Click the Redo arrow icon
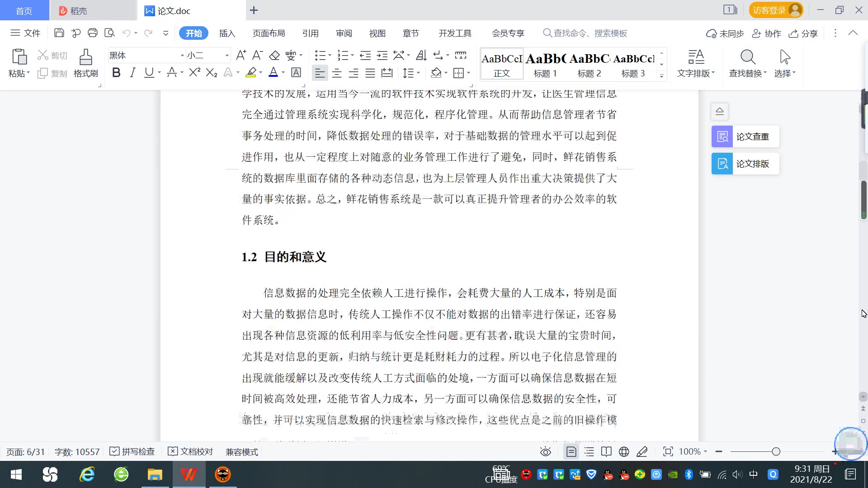868x488 pixels. tap(148, 33)
